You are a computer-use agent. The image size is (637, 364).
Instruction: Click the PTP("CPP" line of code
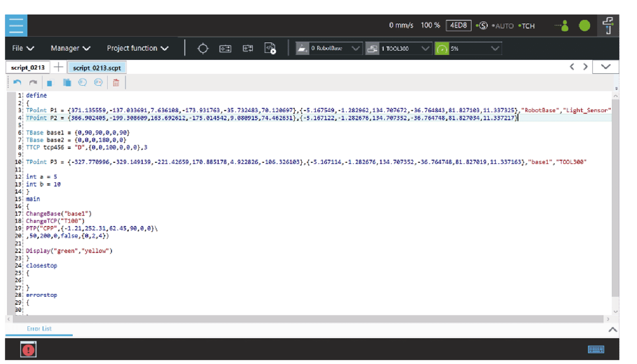click(92, 228)
